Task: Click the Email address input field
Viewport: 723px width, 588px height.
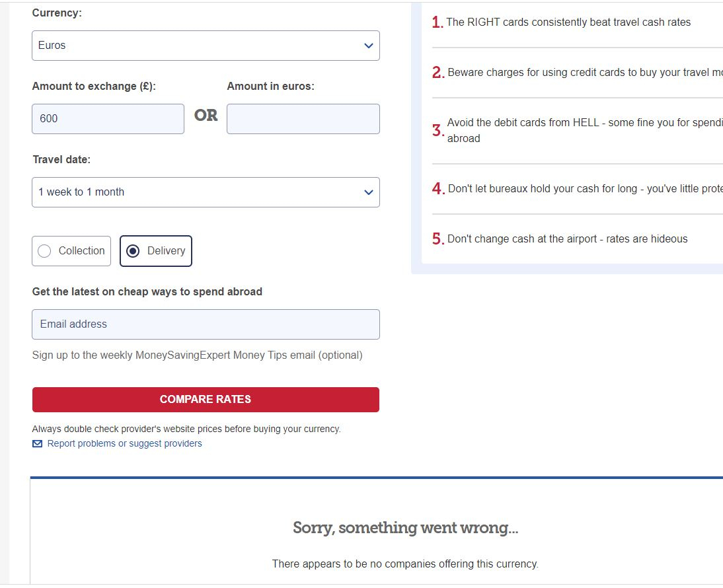Action: coord(206,324)
